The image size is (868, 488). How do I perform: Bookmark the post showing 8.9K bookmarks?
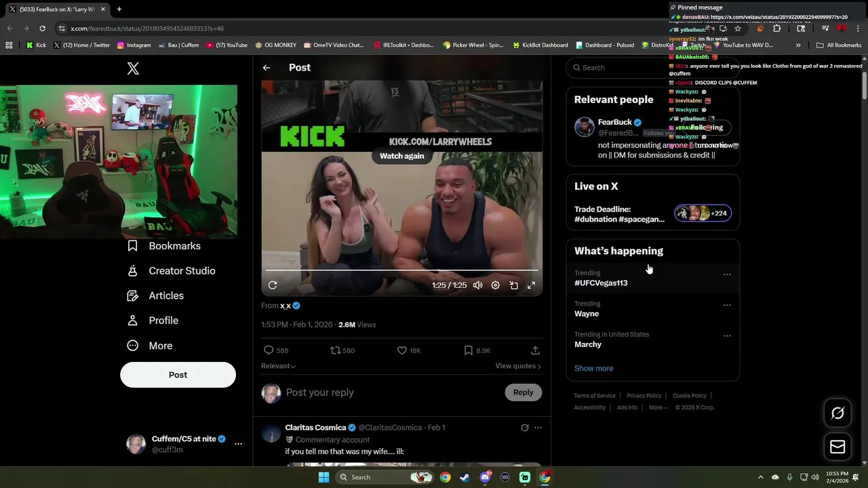tap(477, 350)
